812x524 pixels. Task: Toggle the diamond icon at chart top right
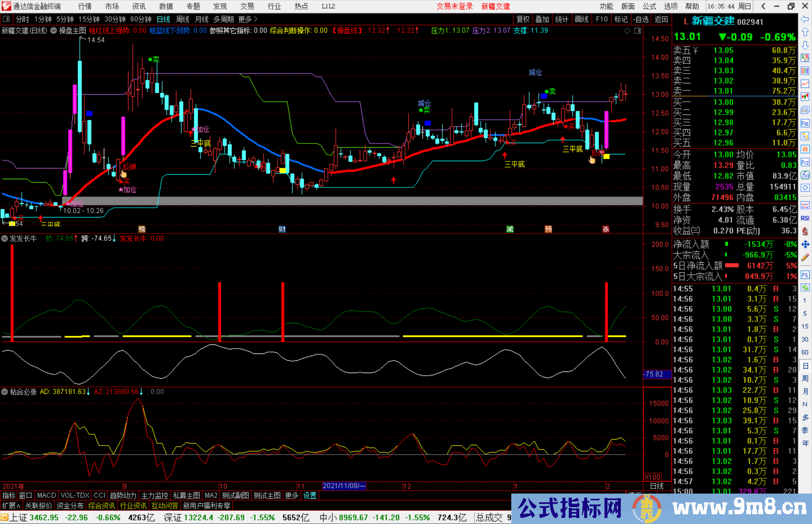point(627,31)
